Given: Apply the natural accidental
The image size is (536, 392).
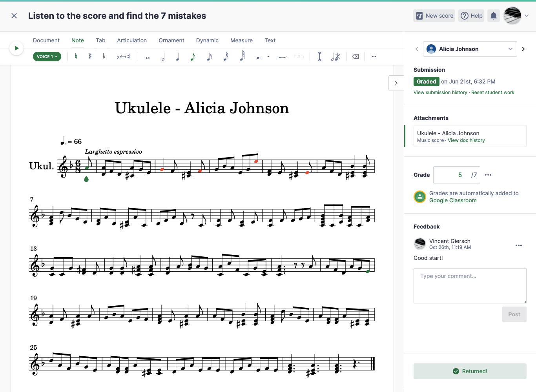Looking at the screenshot, I should pyautogui.click(x=76, y=56).
